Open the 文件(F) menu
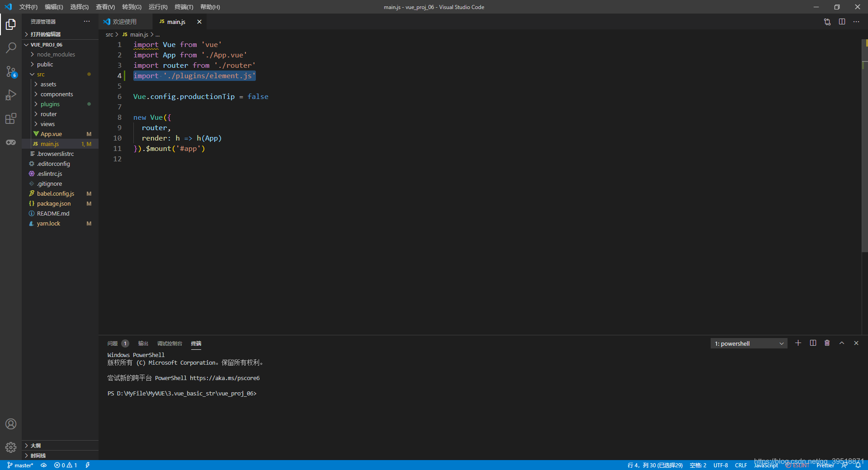Image resolution: width=868 pixels, height=470 pixels. tap(28, 7)
